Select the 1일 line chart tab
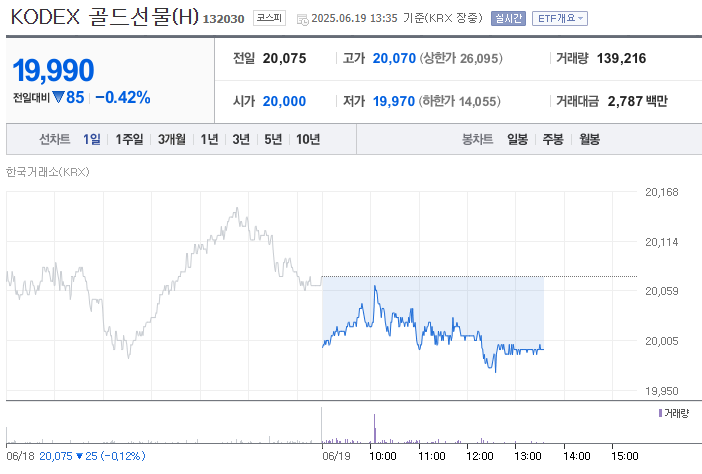The width and height of the screenshot is (702, 474). 92,139
